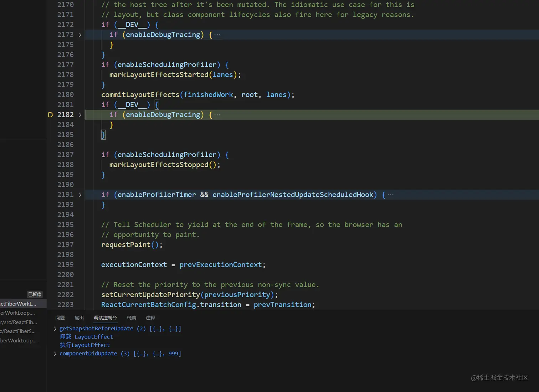Viewport: 539px width, 392px height.
Task: Expand folded code at line 2191
Action: (80, 195)
